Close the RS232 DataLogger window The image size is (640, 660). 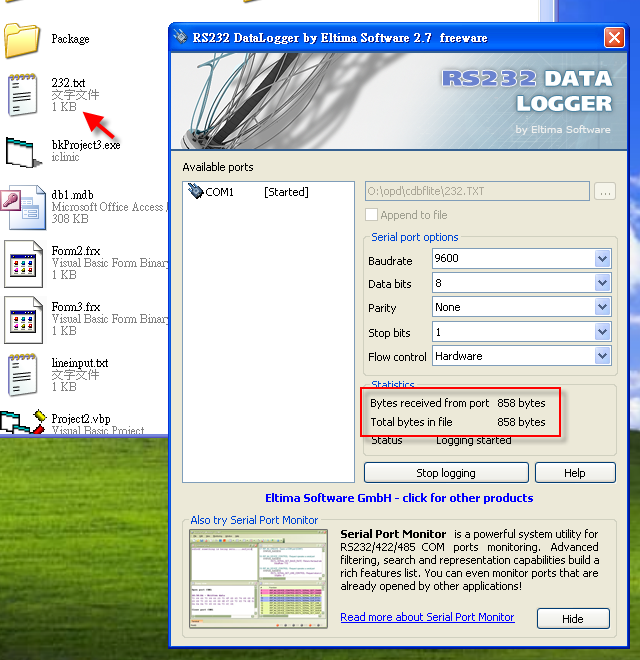[x=614, y=38]
